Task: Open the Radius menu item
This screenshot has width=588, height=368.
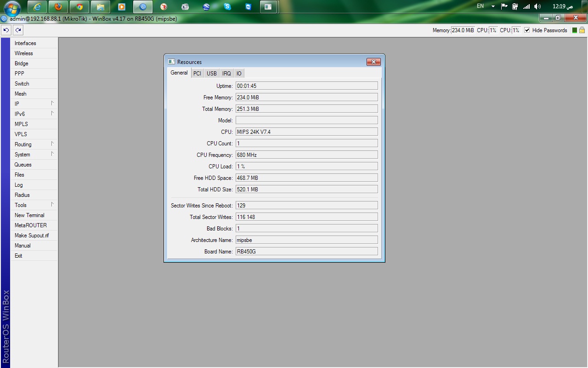Action: (34, 195)
